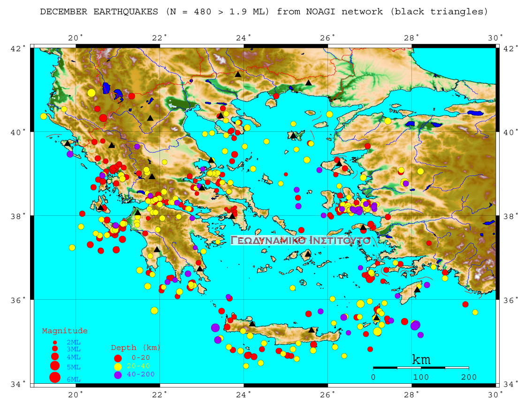
Task: Click the "km" scale unit label
Action: [421, 359]
